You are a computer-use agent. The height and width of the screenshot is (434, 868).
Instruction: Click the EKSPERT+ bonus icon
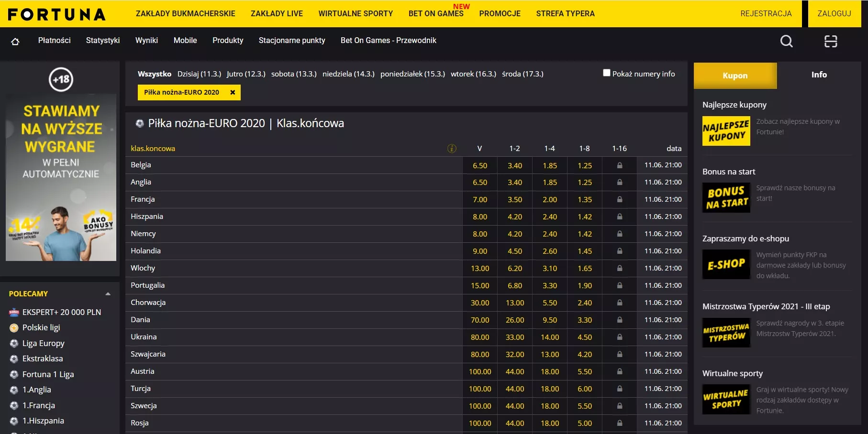[14, 312]
